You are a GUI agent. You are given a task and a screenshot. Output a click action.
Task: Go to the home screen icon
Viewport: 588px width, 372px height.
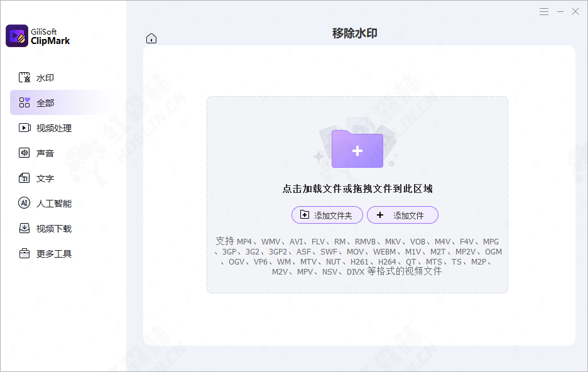(x=151, y=38)
